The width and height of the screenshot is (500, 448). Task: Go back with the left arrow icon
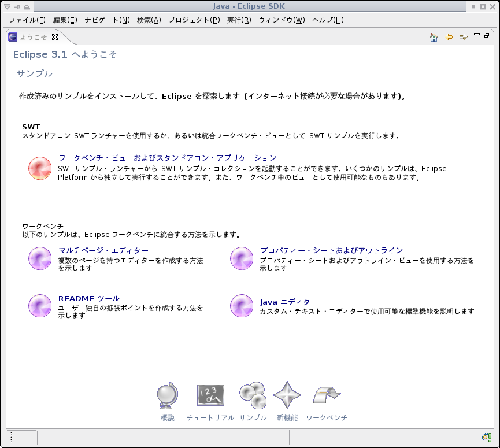tap(449, 38)
